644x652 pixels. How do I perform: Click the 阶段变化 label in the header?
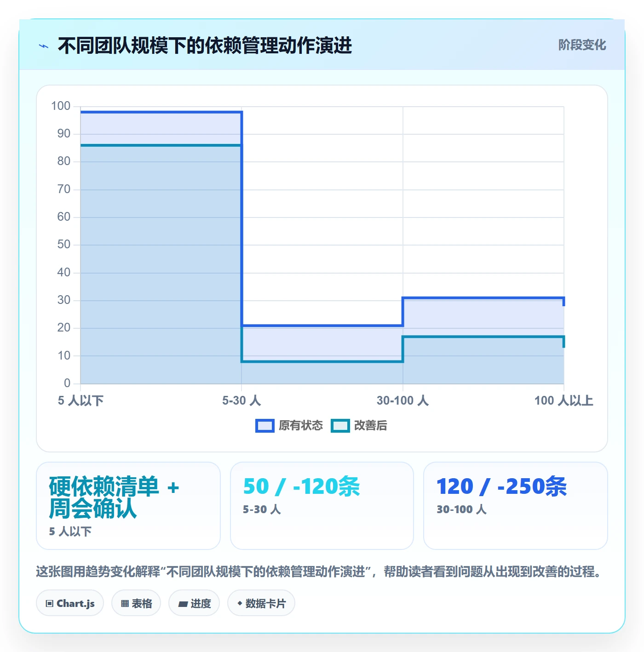coord(582,45)
